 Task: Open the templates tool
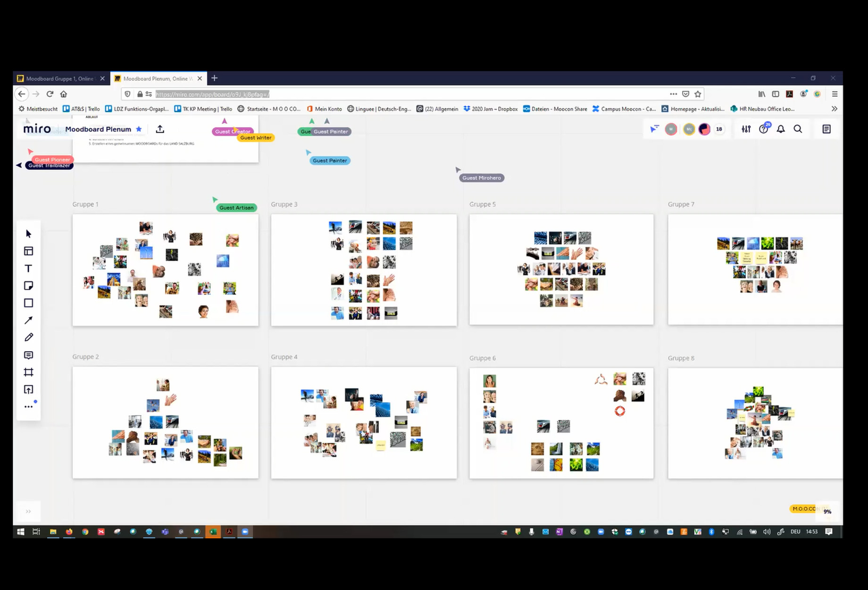(x=28, y=251)
